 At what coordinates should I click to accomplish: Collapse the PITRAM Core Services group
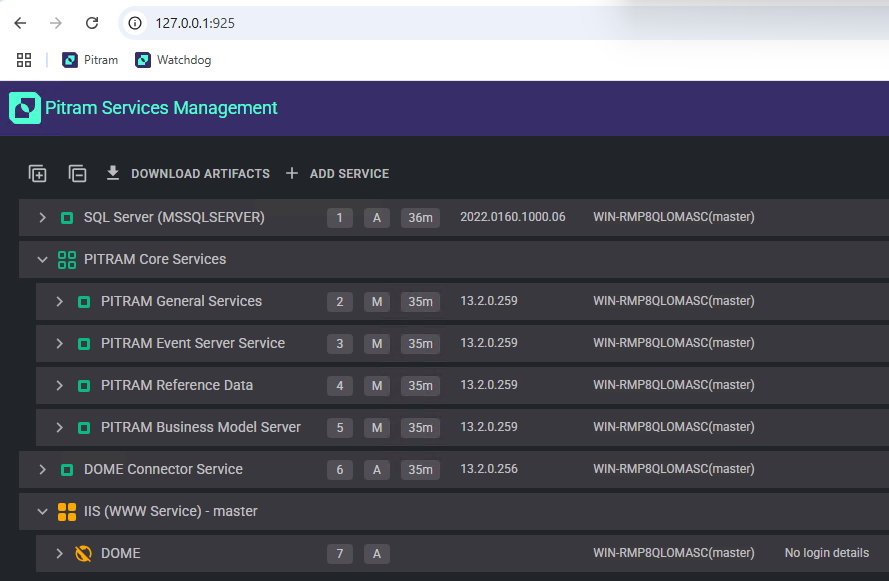click(42, 260)
